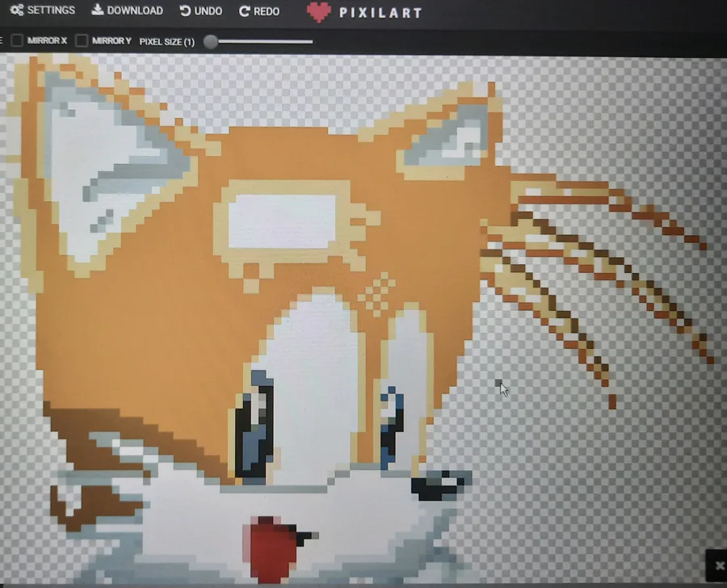Click the Pixel Size (1) label
Image resolution: width=727 pixels, height=588 pixels.
click(x=167, y=42)
